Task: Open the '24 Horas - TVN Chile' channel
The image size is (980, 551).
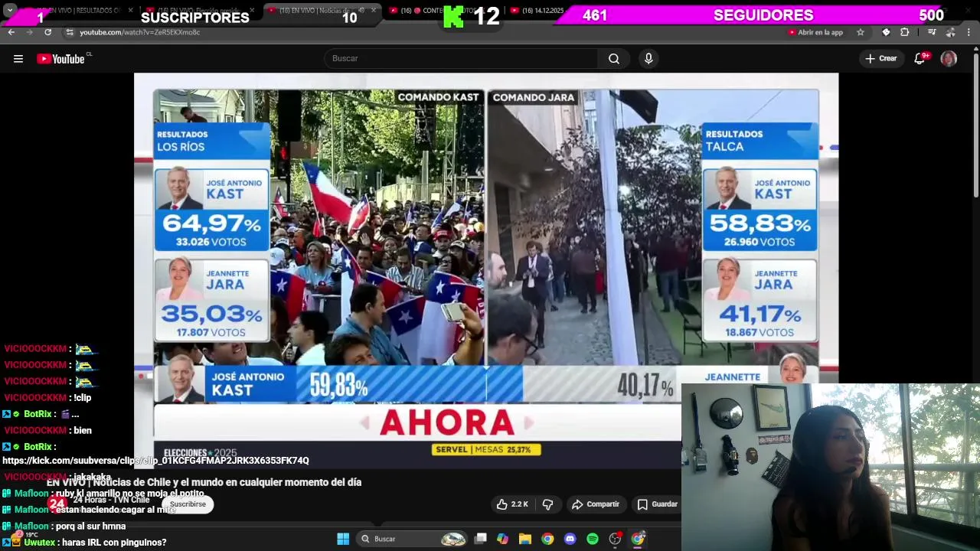Action: pyautogui.click(x=112, y=500)
